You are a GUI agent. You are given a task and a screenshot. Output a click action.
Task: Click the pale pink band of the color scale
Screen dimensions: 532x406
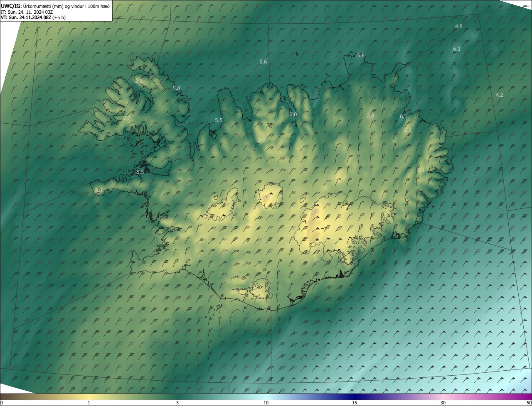pos(443,397)
